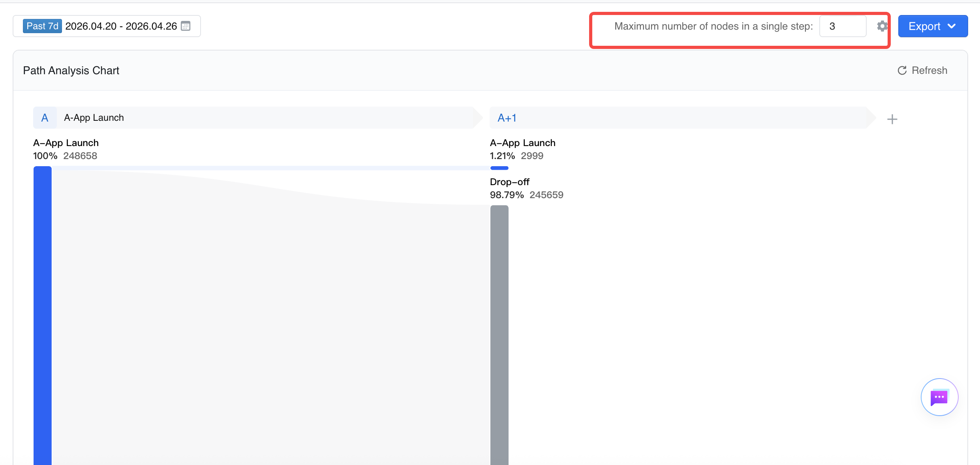Edit maximum nodes per step field
This screenshot has height=465, width=980.
click(x=843, y=26)
